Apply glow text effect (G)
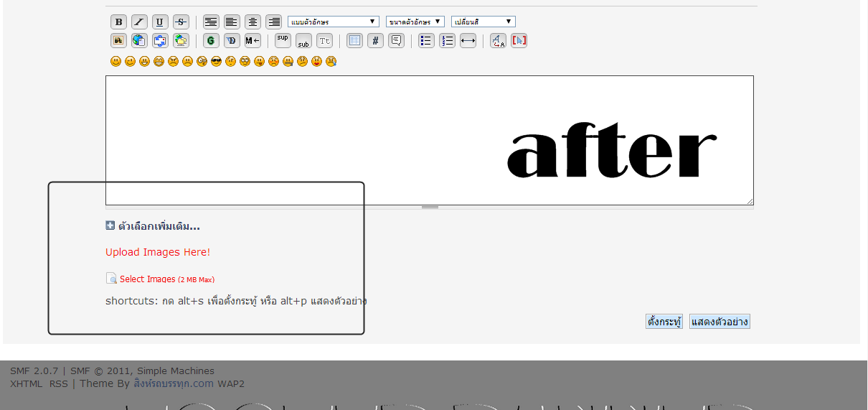868x410 pixels. pos(211,40)
